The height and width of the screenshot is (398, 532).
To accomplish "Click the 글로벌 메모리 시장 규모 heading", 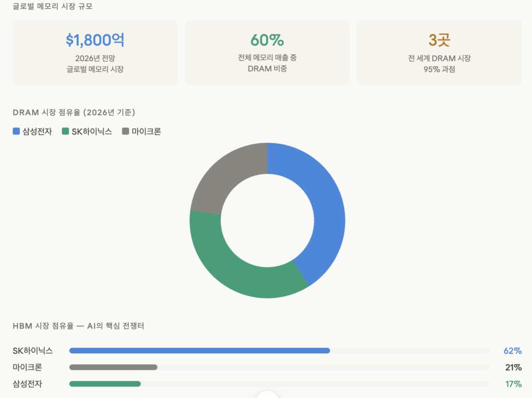I will (52, 6).
